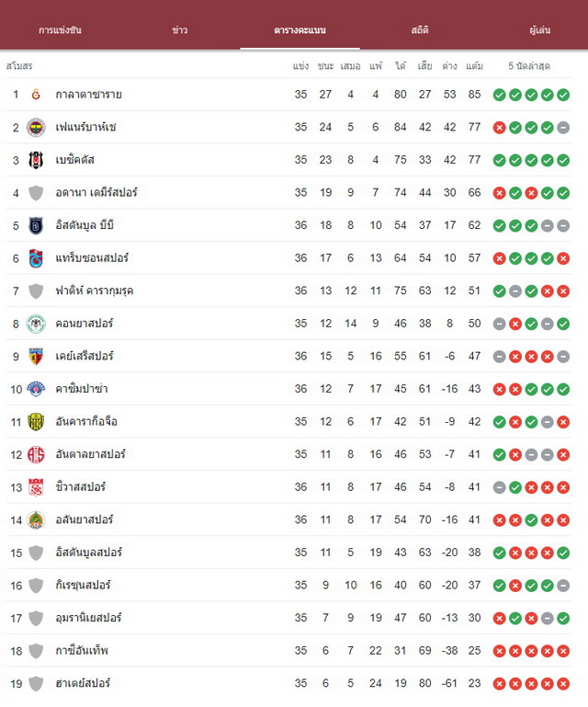Click Galatasaray's last green win icon
588x707 pixels.
[x=563, y=95]
